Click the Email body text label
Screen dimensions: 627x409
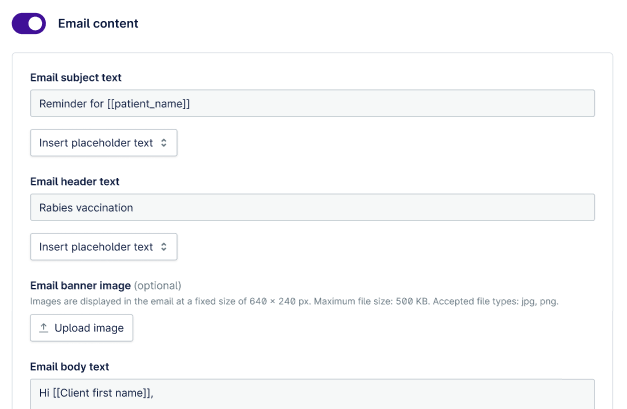(70, 367)
